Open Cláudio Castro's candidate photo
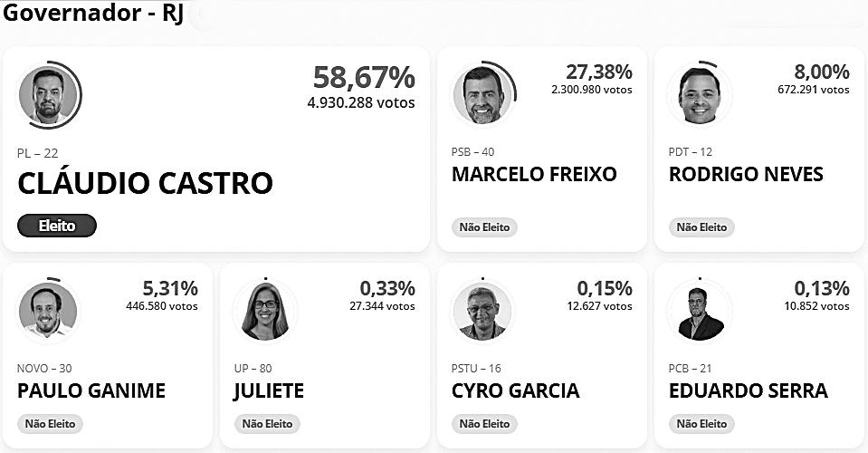The width and height of the screenshot is (868, 453). 49,95
